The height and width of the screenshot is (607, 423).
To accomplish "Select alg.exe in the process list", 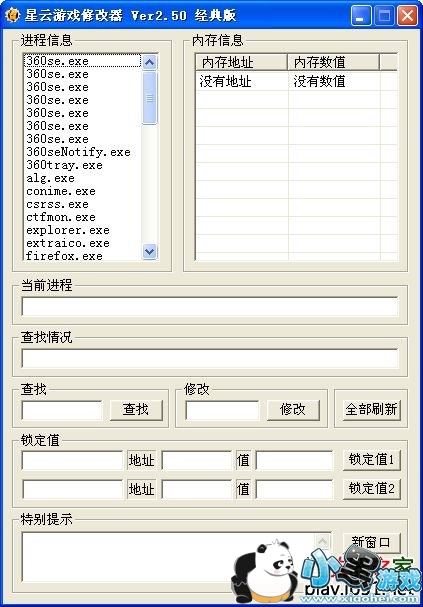I will click(50, 178).
